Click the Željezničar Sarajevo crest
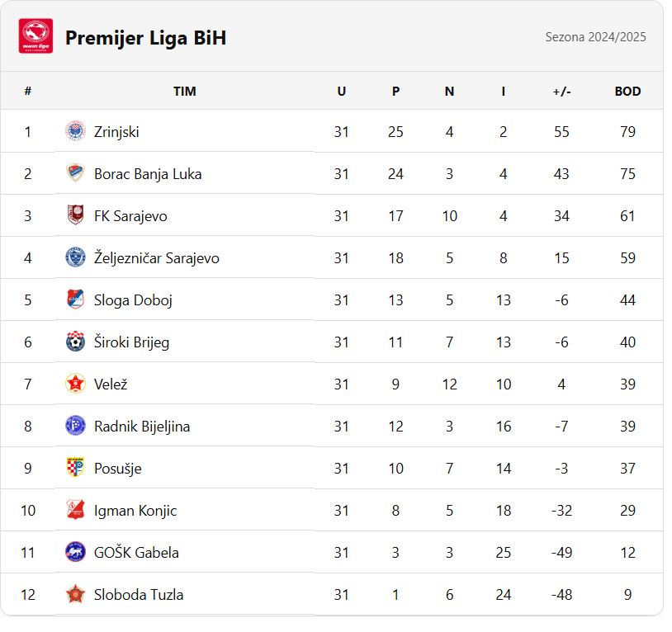672x632 pixels. click(76, 258)
